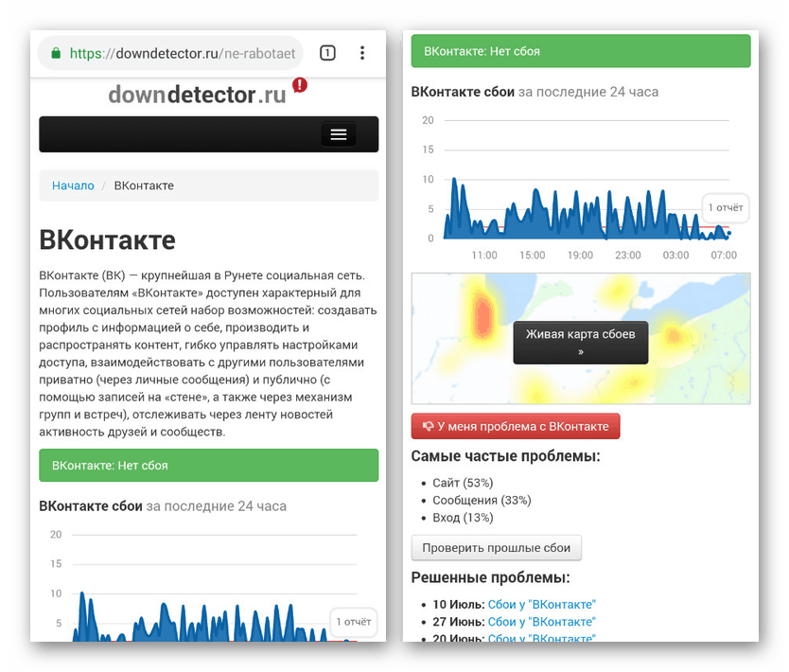The height and width of the screenshot is (672, 789).
Task: Expand the black hamburger navigation menu
Action: coord(339,133)
